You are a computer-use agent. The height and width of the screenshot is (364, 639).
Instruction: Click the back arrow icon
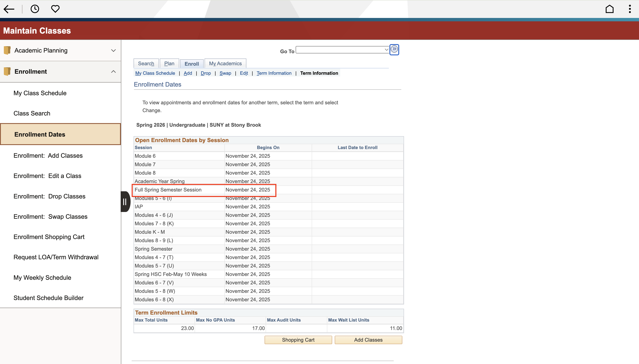coord(9,9)
